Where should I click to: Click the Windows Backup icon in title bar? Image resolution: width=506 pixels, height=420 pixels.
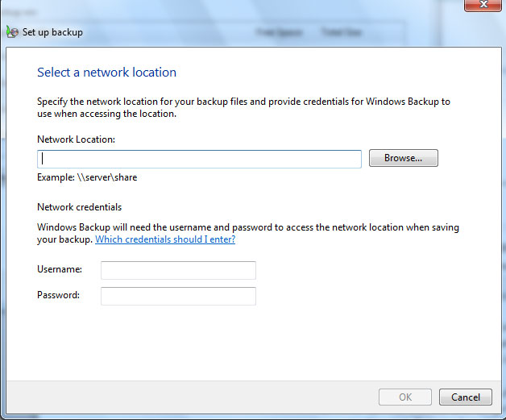pyautogui.click(x=11, y=33)
